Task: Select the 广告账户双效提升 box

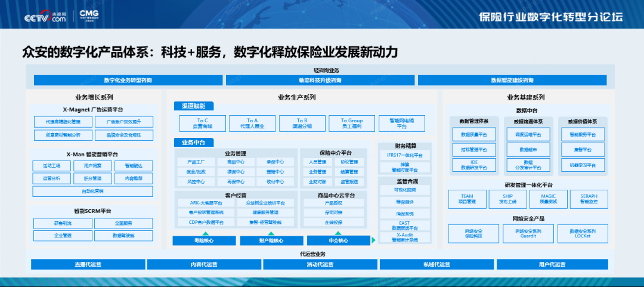Action: click(123, 122)
